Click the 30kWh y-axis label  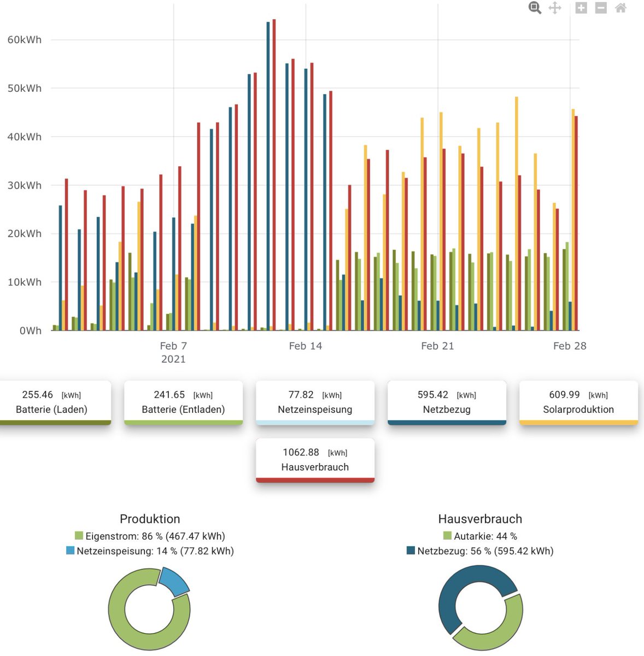click(24, 185)
